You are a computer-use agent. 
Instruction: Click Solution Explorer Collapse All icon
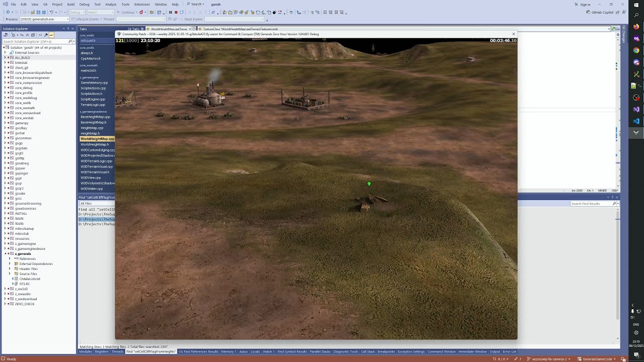tap(27, 35)
